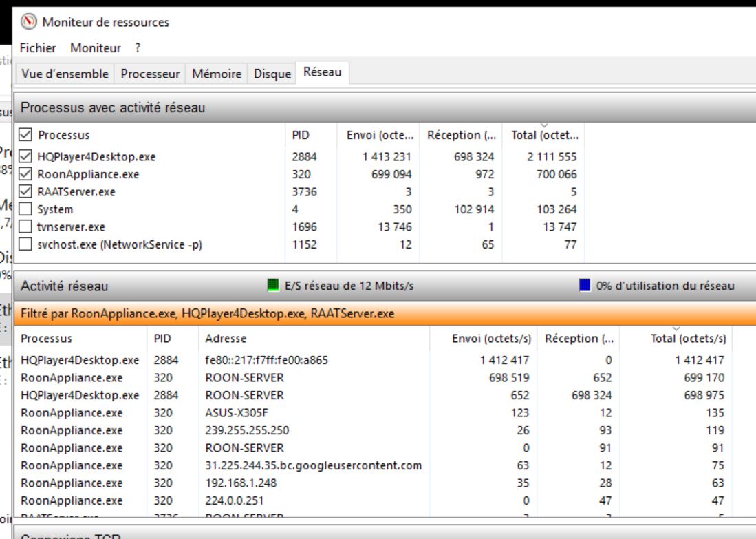756x539 pixels.
Task: Switch to the Vue d'ensemble tab
Action: pos(65,74)
